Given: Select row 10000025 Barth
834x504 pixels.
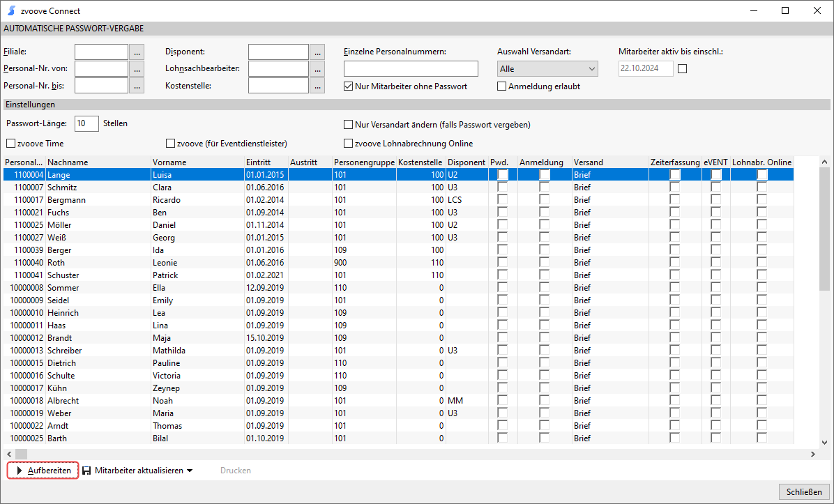Looking at the screenshot, I should coord(398,438).
